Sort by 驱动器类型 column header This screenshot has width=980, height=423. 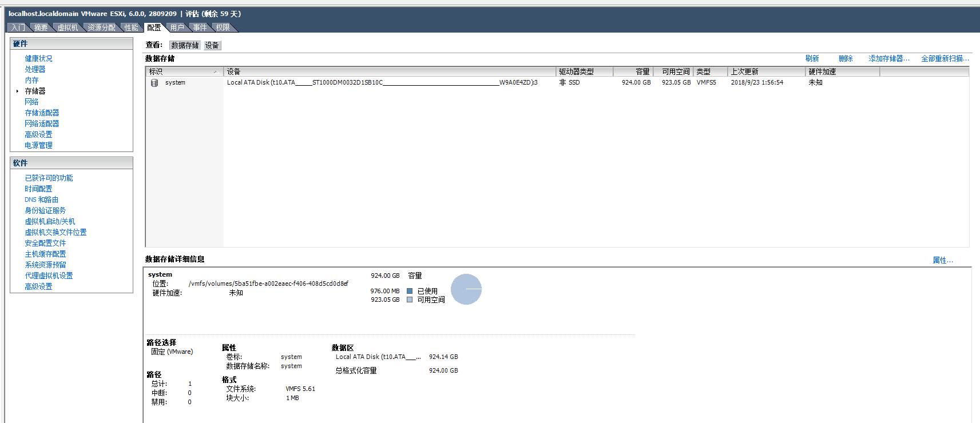coord(584,71)
